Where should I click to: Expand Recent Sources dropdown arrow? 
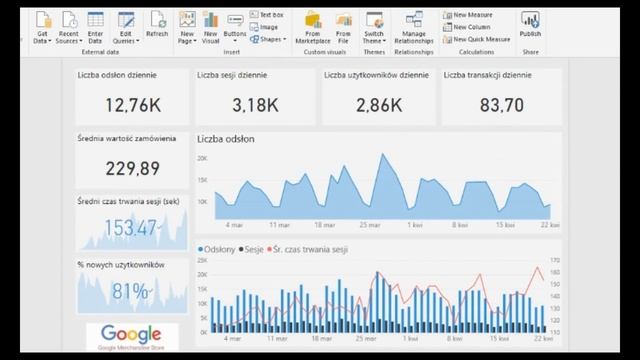(81, 41)
